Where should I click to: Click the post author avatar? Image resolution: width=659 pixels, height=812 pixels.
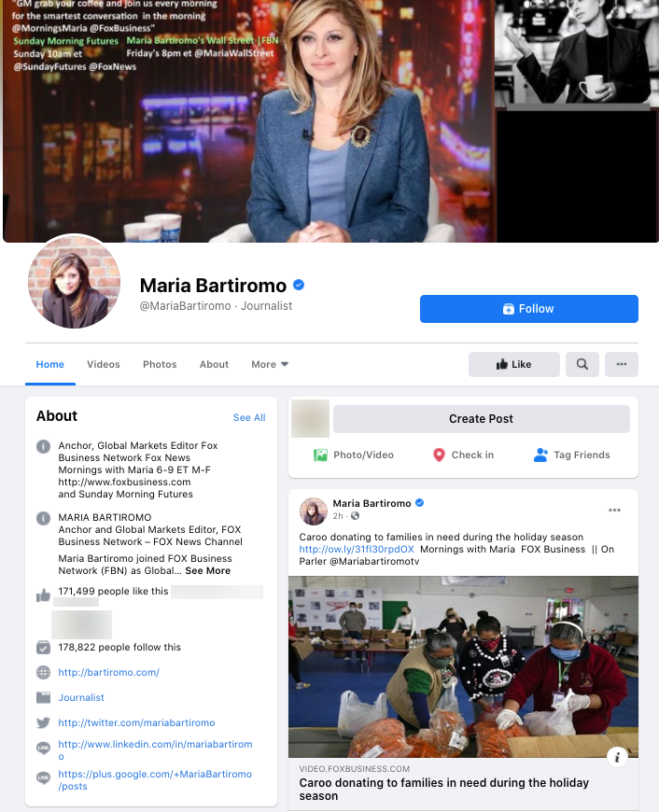(313, 511)
